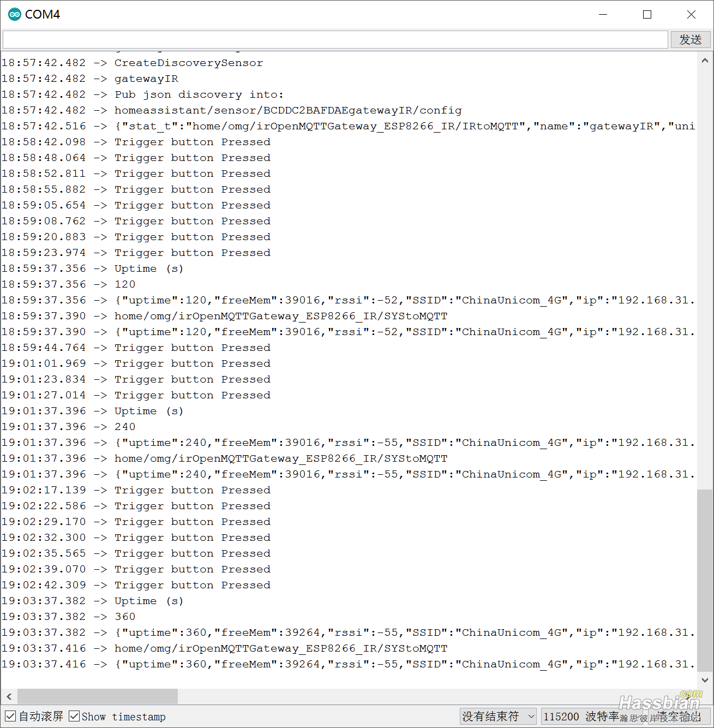Click Trigger button Pressed at 19:02:17.139
This screenshot has width=714, height=728.
click(x=136, y=490)
